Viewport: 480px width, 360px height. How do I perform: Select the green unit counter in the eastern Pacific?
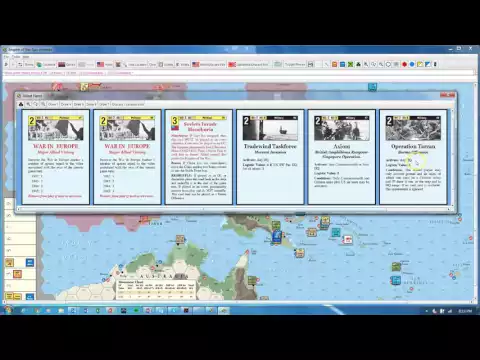(396, 267)
